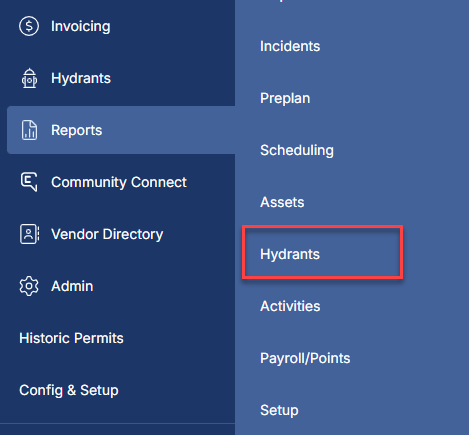Open Config & Setup link
This screenshot has width=469, height=435.
(x=69, y=390)
